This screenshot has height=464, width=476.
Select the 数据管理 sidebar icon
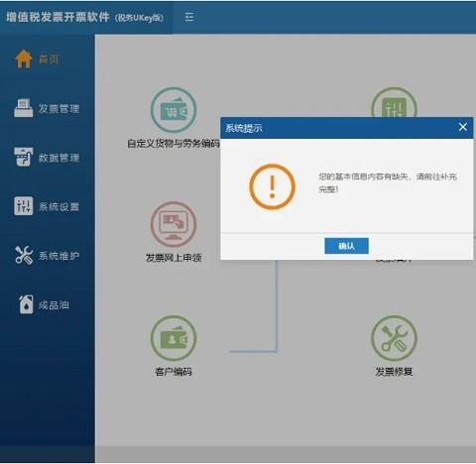point(23,157)
